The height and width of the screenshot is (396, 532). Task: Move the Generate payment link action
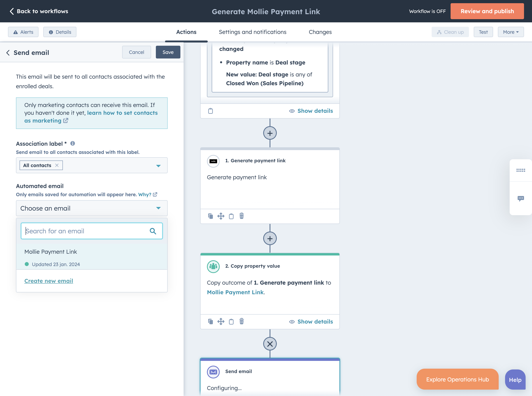[x=221, y=216]
